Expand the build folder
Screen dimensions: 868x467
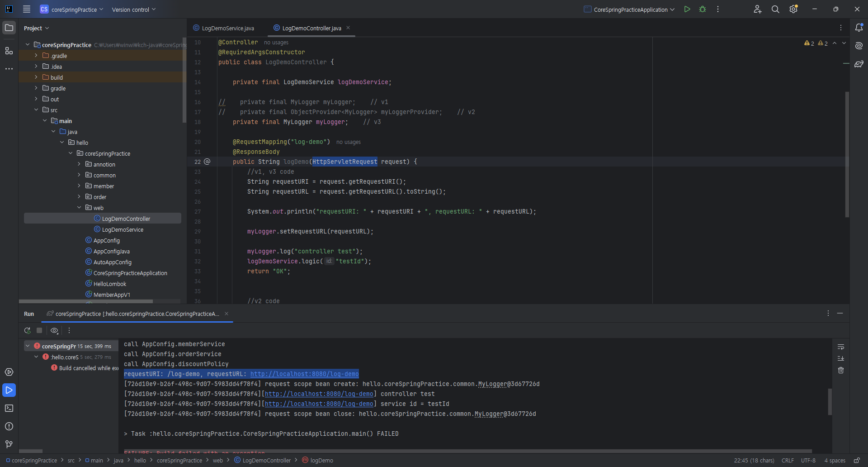tap(36, 77)
